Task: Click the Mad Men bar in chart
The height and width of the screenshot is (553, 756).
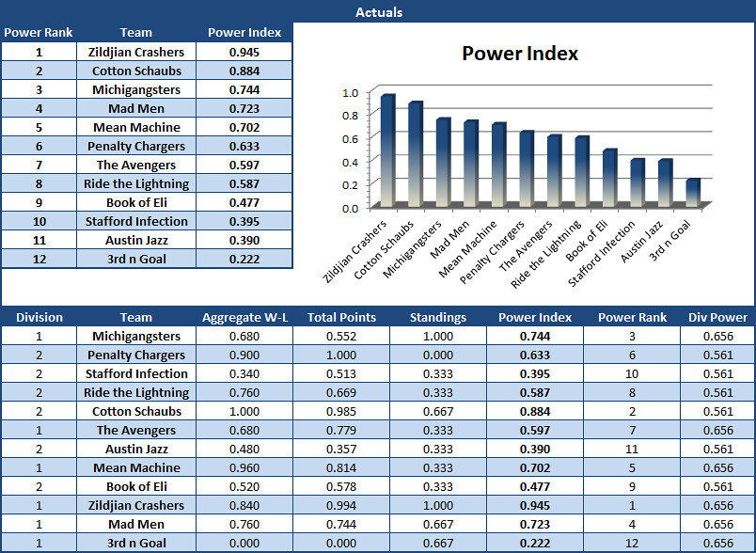Action: [471, 164]
